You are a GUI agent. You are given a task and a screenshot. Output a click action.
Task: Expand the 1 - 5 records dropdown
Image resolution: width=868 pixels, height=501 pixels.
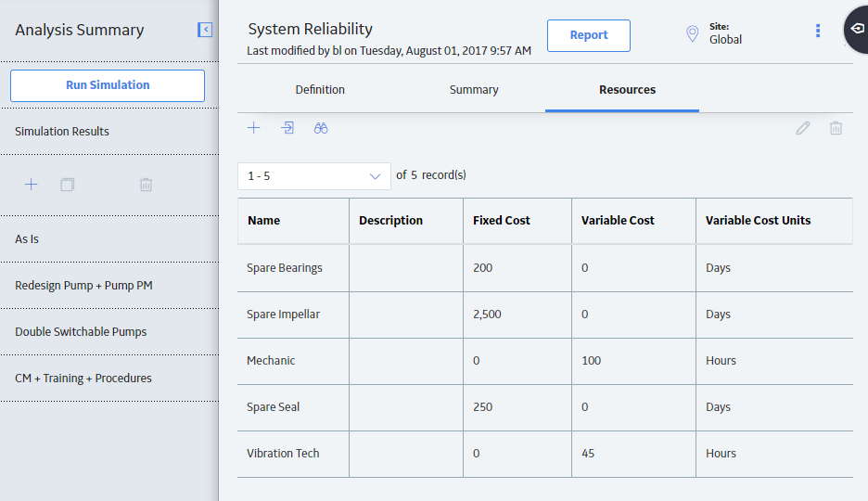point(313,176)
